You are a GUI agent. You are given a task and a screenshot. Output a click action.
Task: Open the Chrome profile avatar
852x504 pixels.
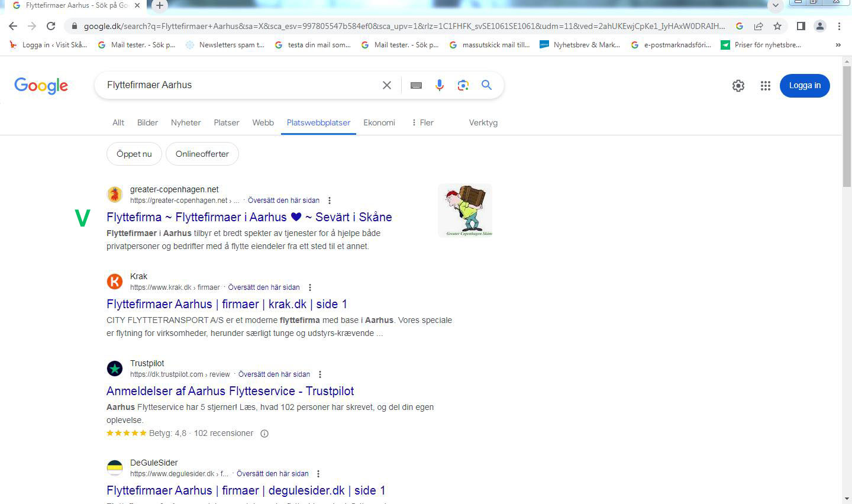[x=820, y=26]
